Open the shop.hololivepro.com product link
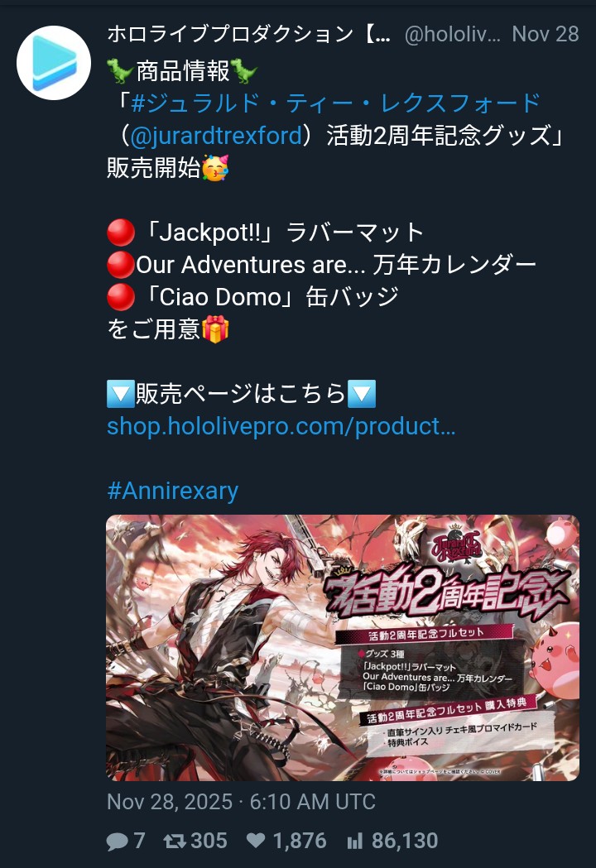The height and width of the screenshot is (868, 596). point(281,426)
